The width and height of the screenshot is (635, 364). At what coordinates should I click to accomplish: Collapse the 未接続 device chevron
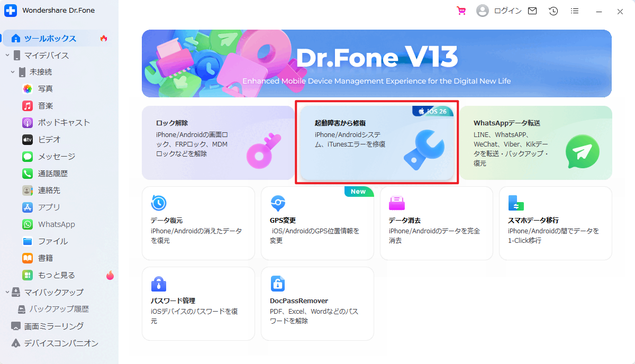[x=13, y=72]
